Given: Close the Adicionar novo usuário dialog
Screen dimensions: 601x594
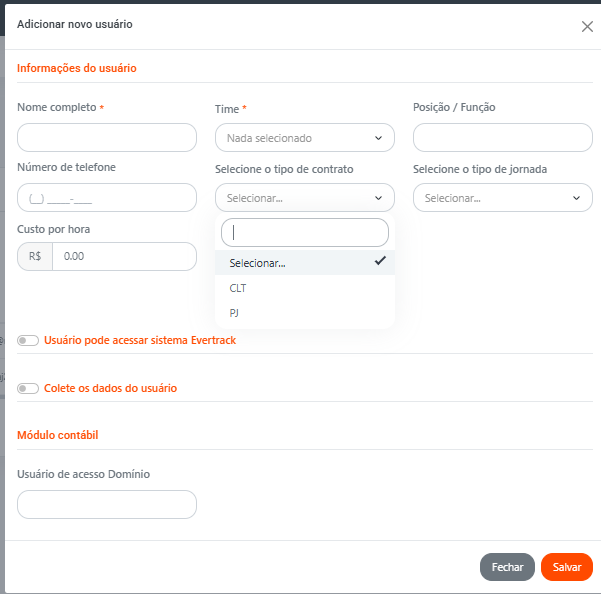Looking at the screenshot, I should click(587, 27).
